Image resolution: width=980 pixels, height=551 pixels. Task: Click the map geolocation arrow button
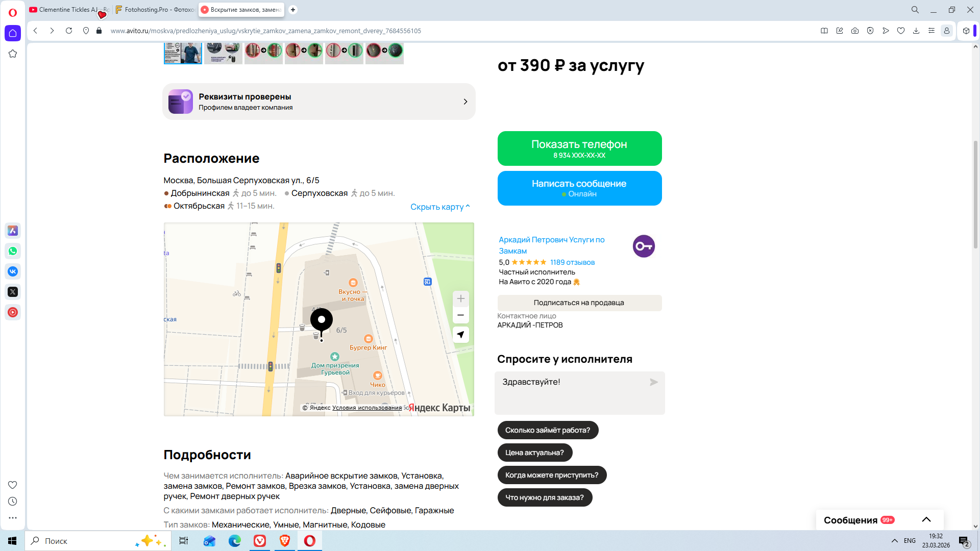(x=460, y=335)
